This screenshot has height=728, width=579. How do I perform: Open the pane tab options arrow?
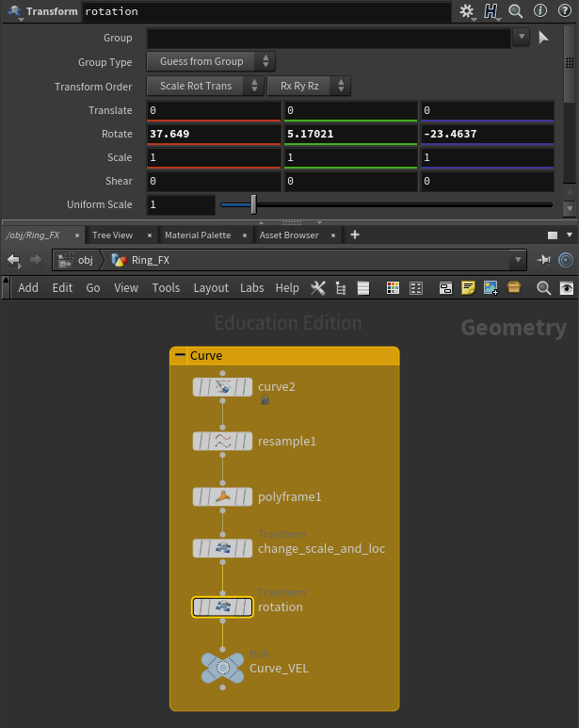coord(570,235)
